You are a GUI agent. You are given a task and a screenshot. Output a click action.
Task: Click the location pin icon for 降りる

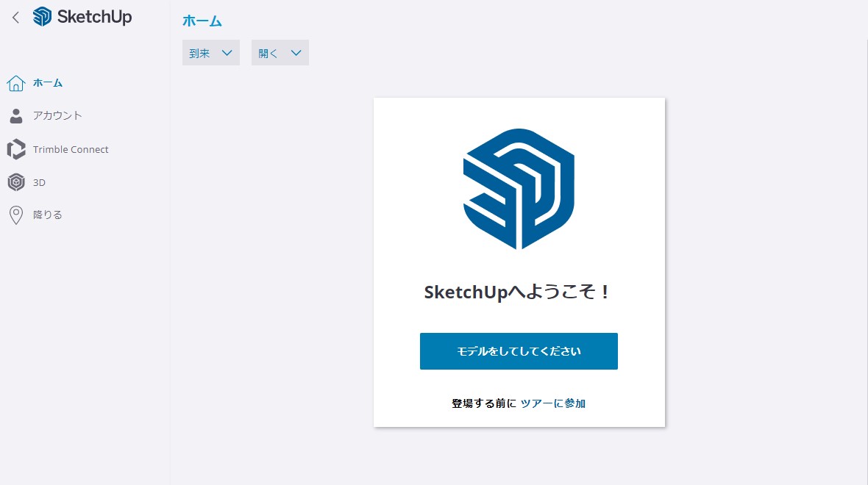(x=16, y=215)
